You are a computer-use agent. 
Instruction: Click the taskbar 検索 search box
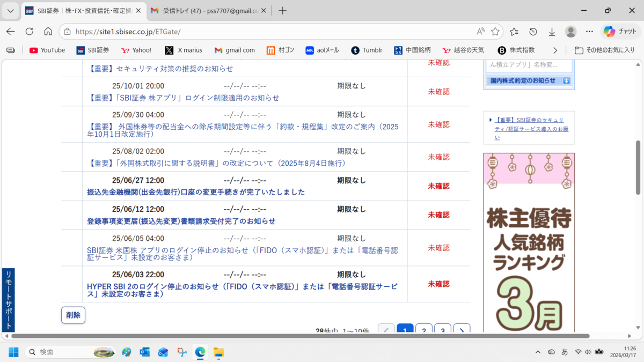(70, 352)
